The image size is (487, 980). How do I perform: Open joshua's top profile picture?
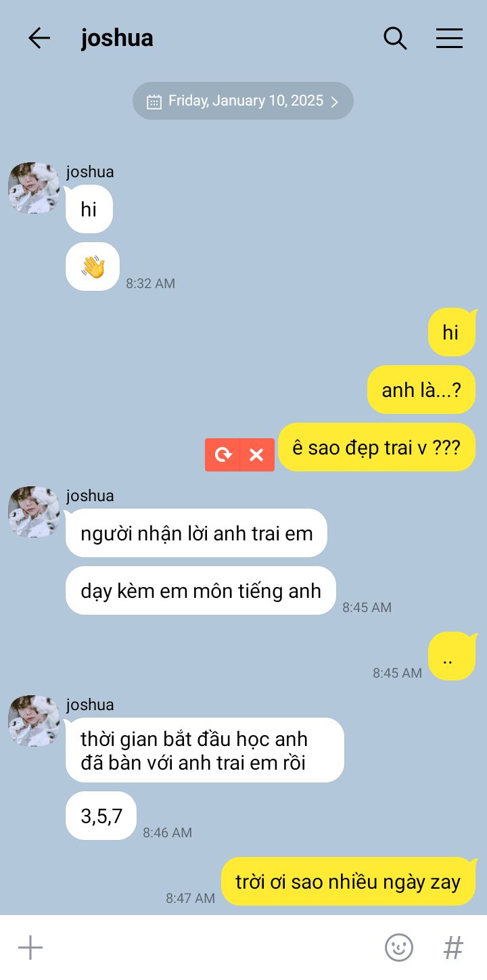34,188
